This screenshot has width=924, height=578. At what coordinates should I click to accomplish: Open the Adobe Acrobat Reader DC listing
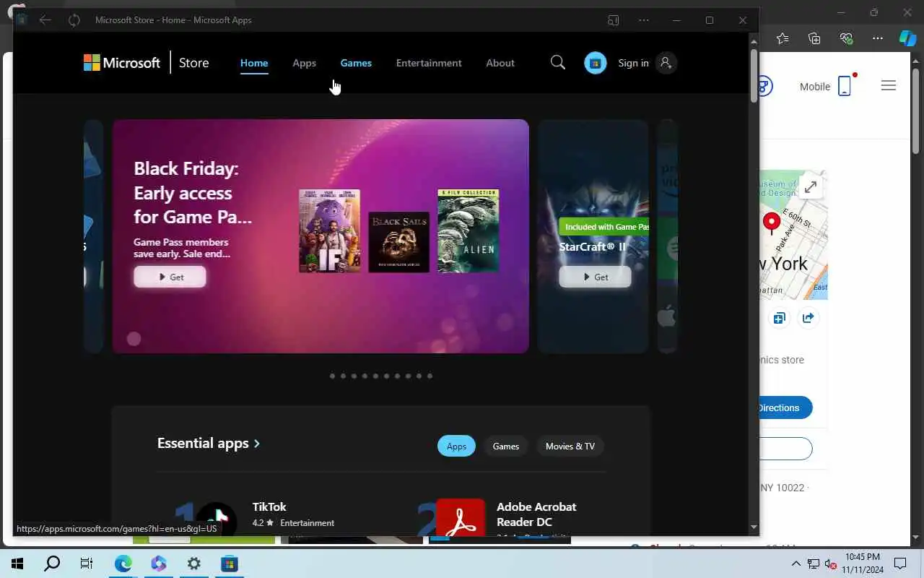[536, 514]
